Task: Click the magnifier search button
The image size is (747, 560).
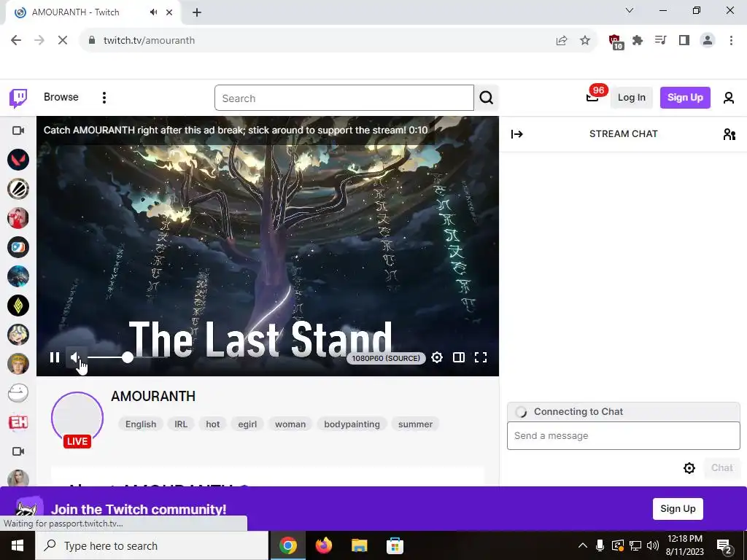Action: pyautogui.click(x=487, y=98)
